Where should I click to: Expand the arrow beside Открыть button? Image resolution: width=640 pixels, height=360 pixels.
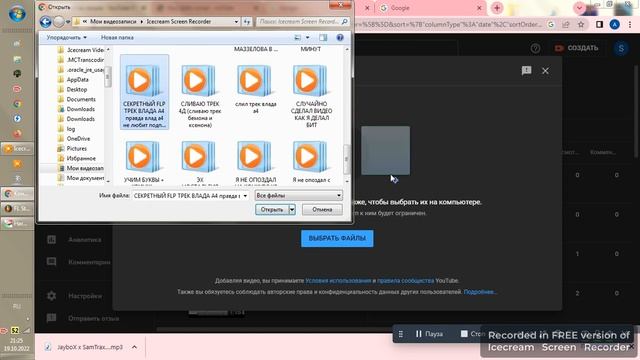(x=292, y=209)
